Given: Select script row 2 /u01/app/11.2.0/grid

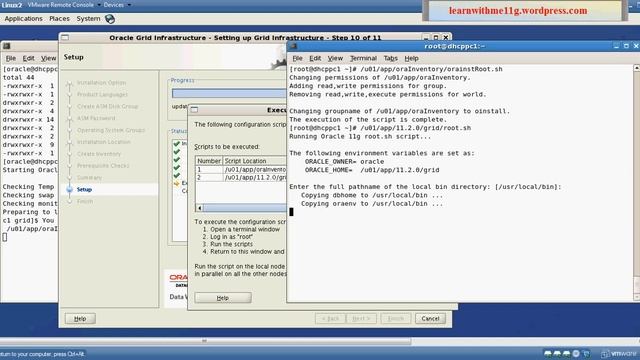Looking at the screenshot, I should [x=241, y=178].
